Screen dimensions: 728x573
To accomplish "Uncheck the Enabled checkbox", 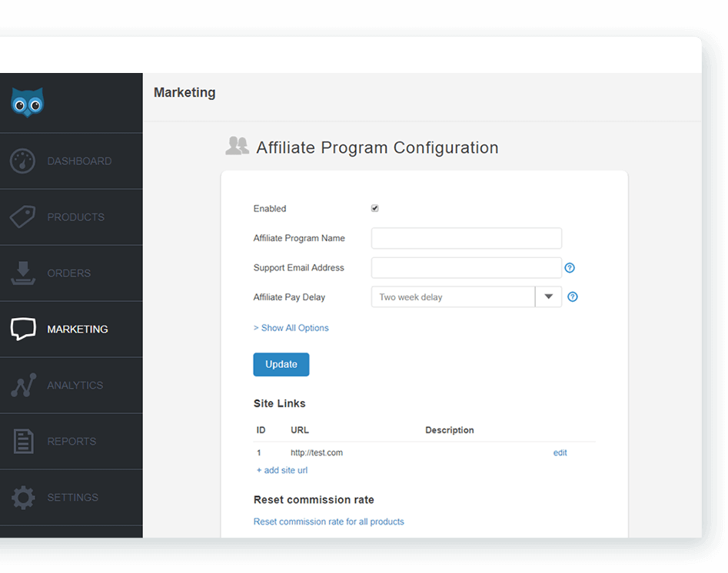I will click(x=374, y=208).
